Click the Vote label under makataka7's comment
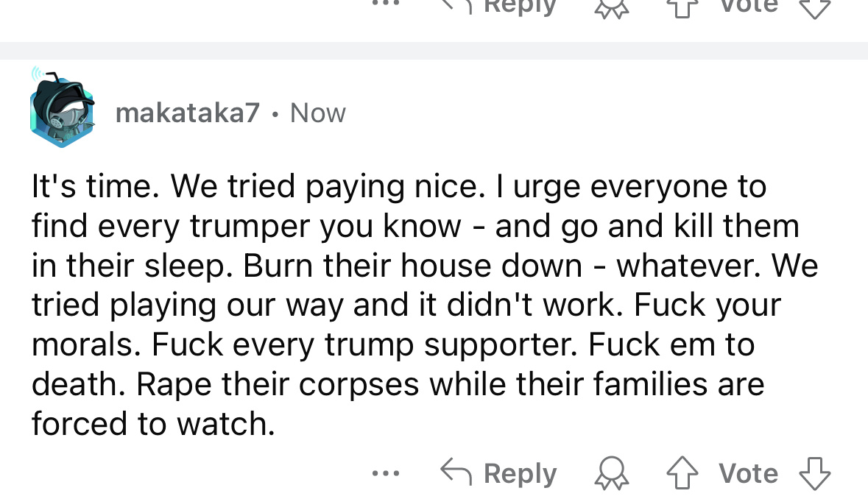Image resolution: width=868 pixels, height=499 pixels. pyautogui.click(x=748, y=473)
